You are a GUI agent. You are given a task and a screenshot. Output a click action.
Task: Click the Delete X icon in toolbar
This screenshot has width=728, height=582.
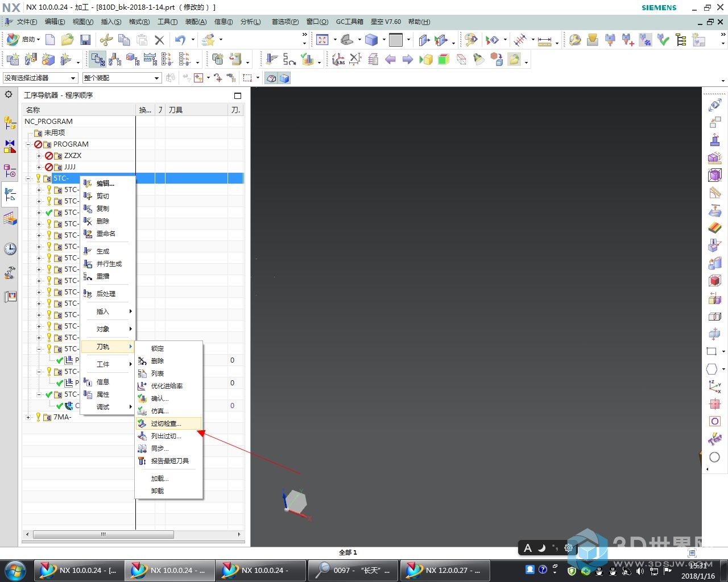coord(159,40)
